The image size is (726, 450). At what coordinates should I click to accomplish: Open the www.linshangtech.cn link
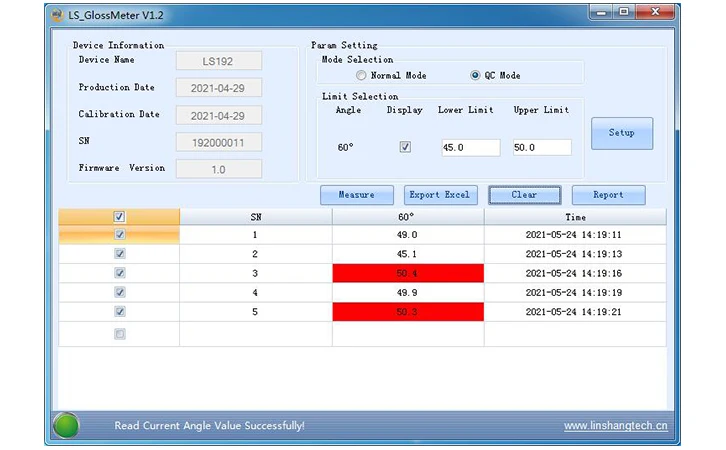tap(615, 425)
